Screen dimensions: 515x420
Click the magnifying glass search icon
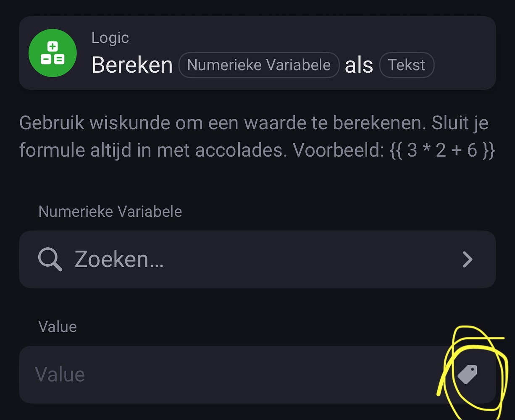[x=50, y=259]
